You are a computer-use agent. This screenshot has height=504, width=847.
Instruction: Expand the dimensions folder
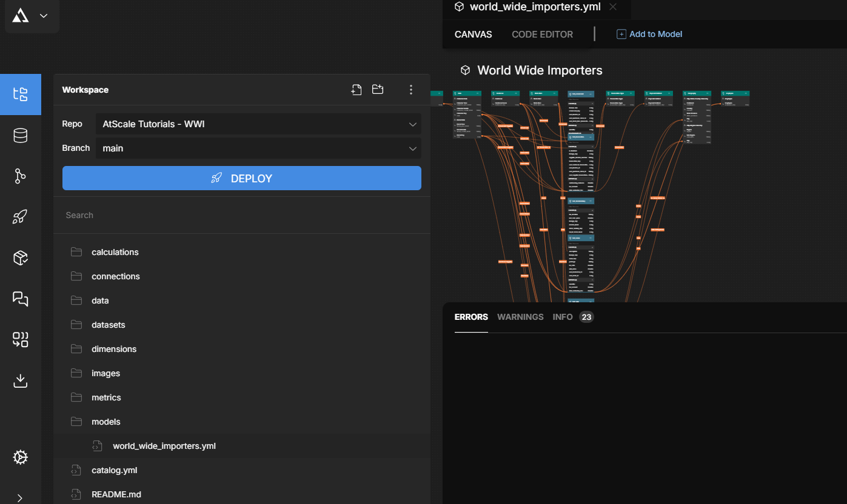114,349
